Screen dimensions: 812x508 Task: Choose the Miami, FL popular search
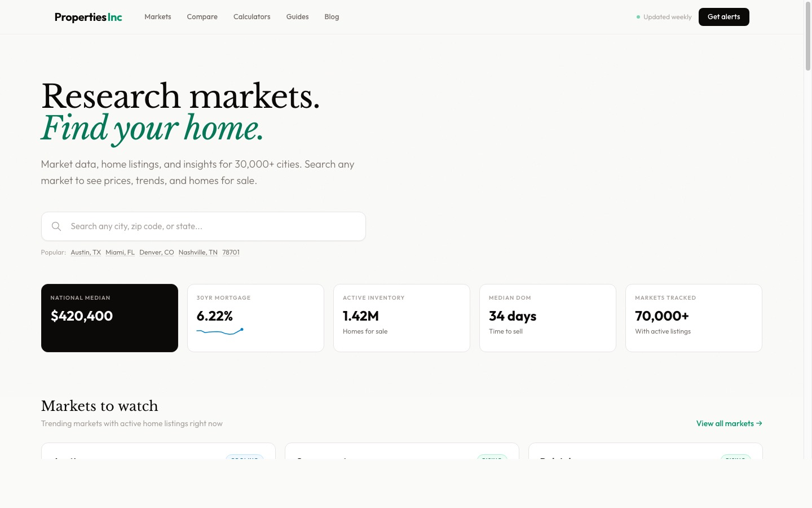click(120, 252)
